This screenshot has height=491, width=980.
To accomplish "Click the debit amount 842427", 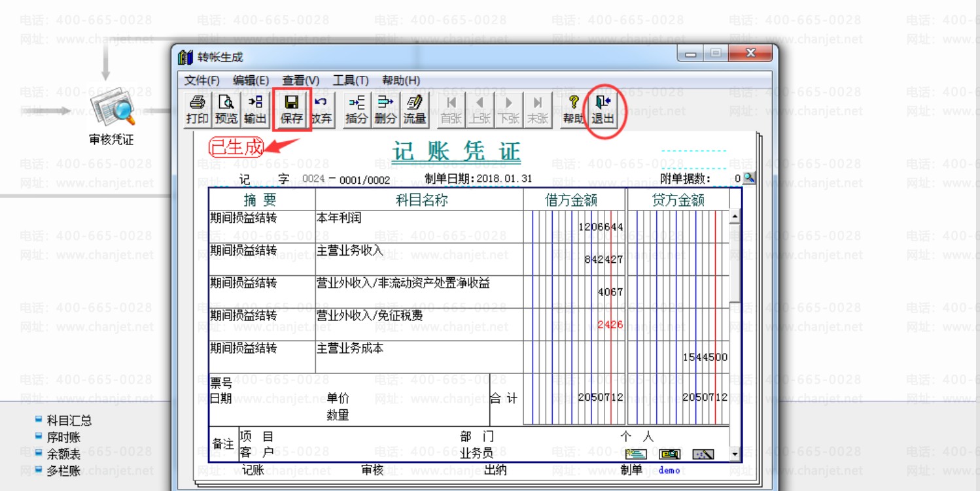I will coord(603,260).
